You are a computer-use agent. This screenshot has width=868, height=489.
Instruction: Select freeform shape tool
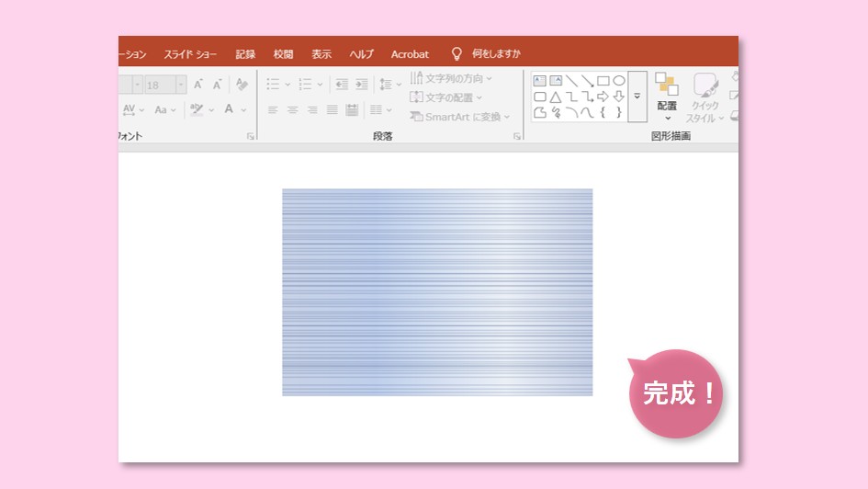[540, 113]
